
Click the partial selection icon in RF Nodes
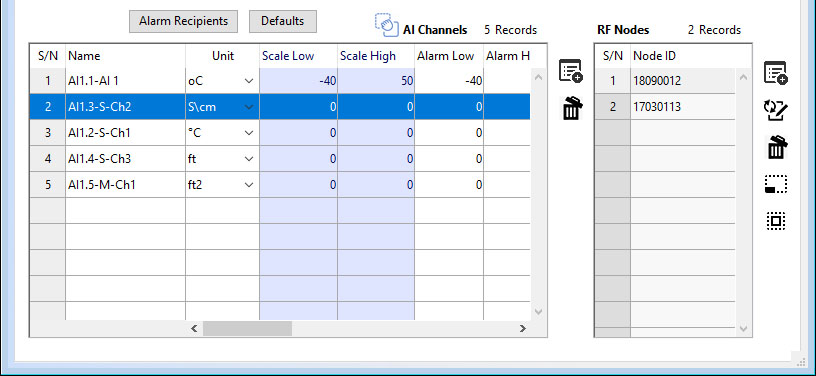(x=775, y=184)
